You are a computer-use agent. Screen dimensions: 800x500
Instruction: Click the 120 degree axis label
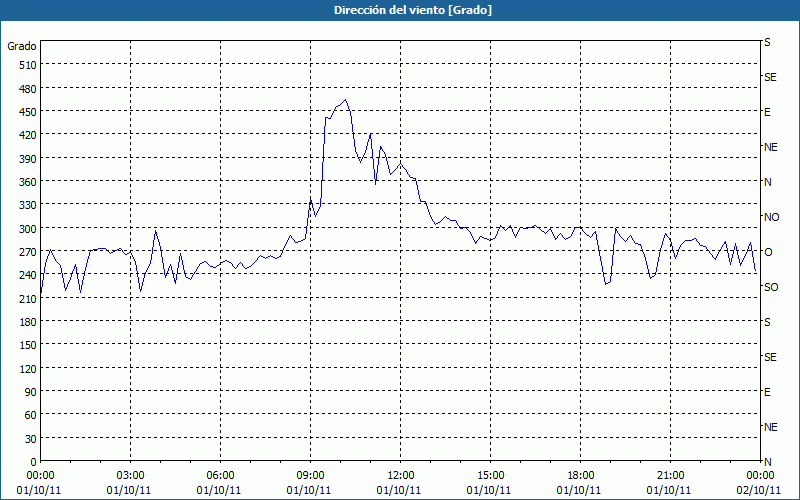click(x=28, y=369)
